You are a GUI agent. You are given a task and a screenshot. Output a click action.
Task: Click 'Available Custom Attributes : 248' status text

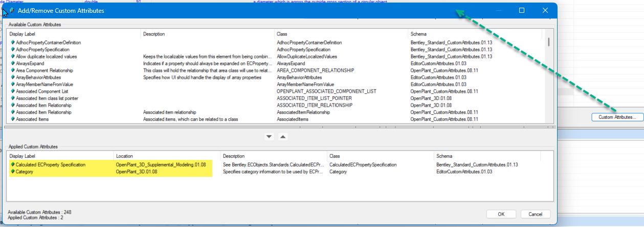(39, 212)
